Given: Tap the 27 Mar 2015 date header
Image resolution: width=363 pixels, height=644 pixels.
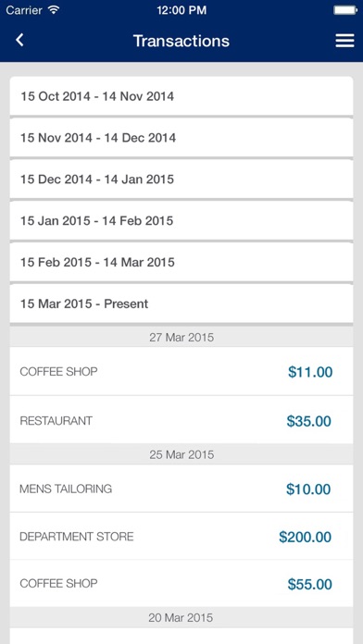Looking at the screenshot, I should 181,338.
